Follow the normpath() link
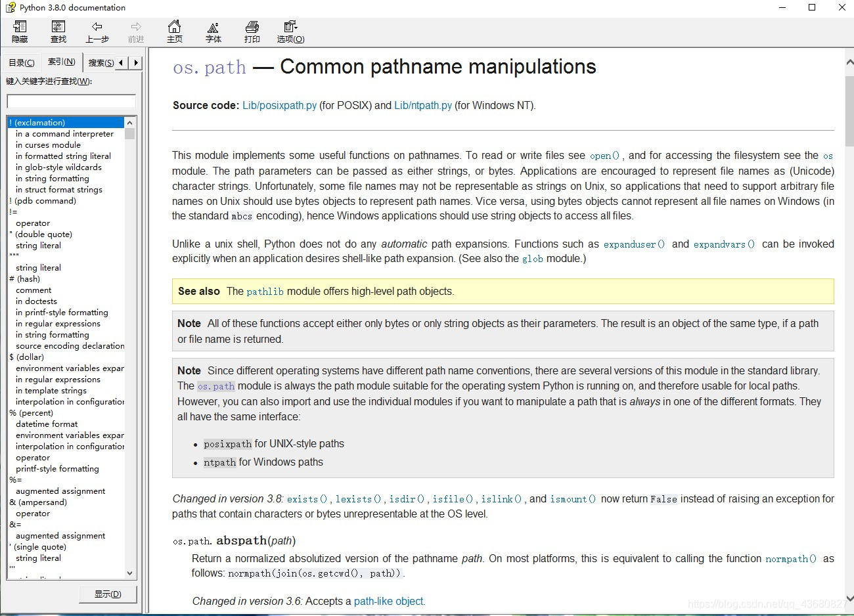Viewport: 854px width, 616px height. tap(791, 559)
